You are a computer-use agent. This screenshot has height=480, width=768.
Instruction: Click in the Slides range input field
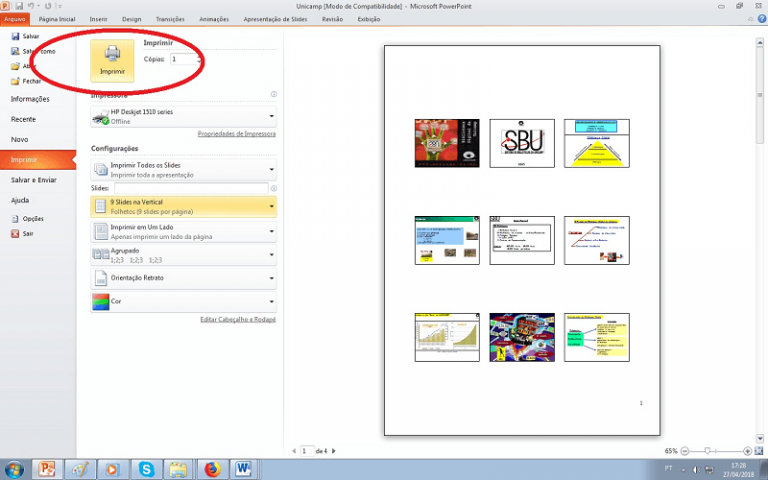click(190, 188)
